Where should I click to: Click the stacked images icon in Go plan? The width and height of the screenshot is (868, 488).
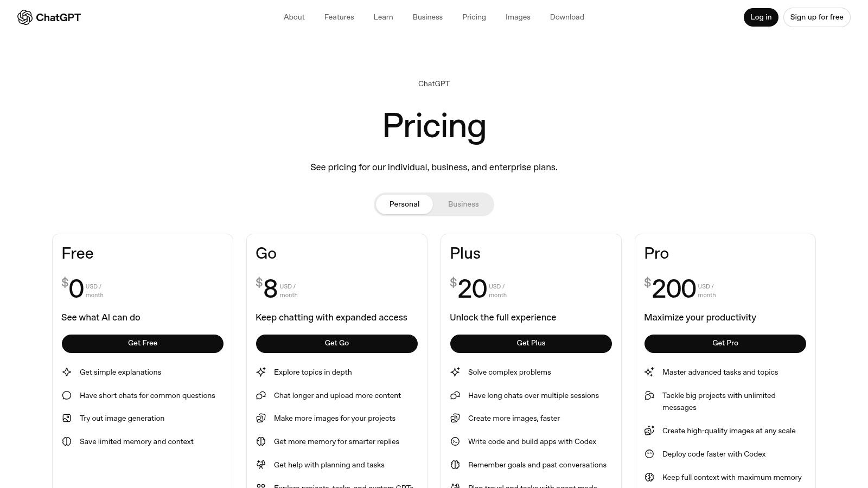click(261, 418)
